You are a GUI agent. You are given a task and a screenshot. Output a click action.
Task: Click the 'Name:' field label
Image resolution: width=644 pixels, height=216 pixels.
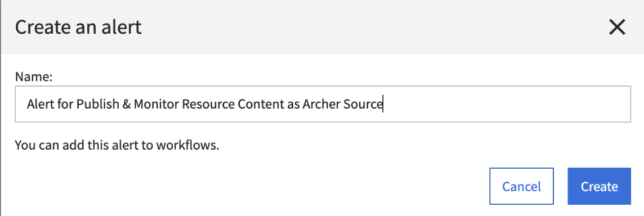(34, 77)
